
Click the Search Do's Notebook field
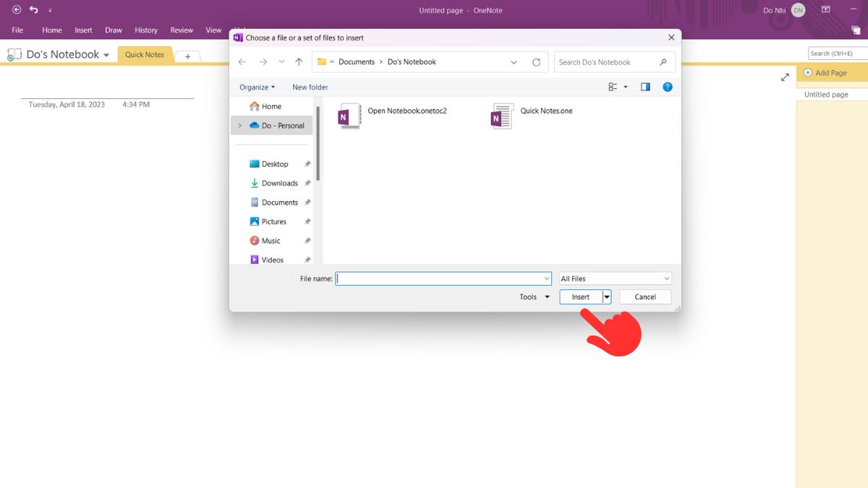pyautogui.click(x=615, y=62)
